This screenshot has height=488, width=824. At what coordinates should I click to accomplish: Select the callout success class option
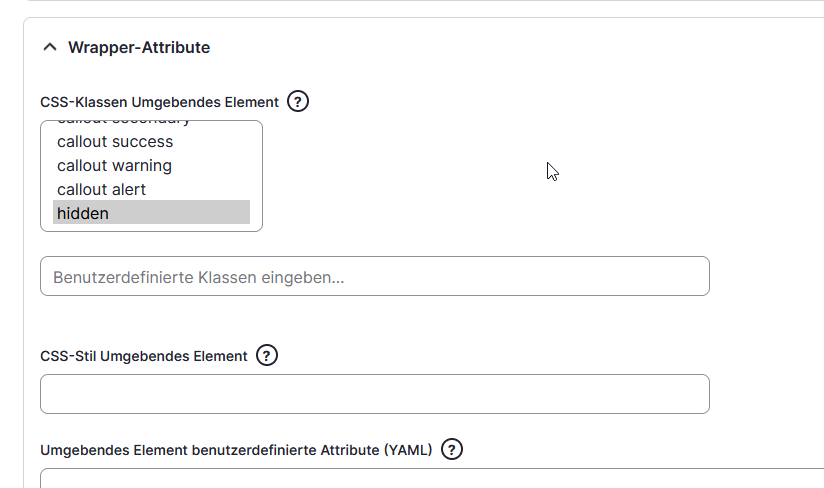pyautogui.click(x=115, y=142)
